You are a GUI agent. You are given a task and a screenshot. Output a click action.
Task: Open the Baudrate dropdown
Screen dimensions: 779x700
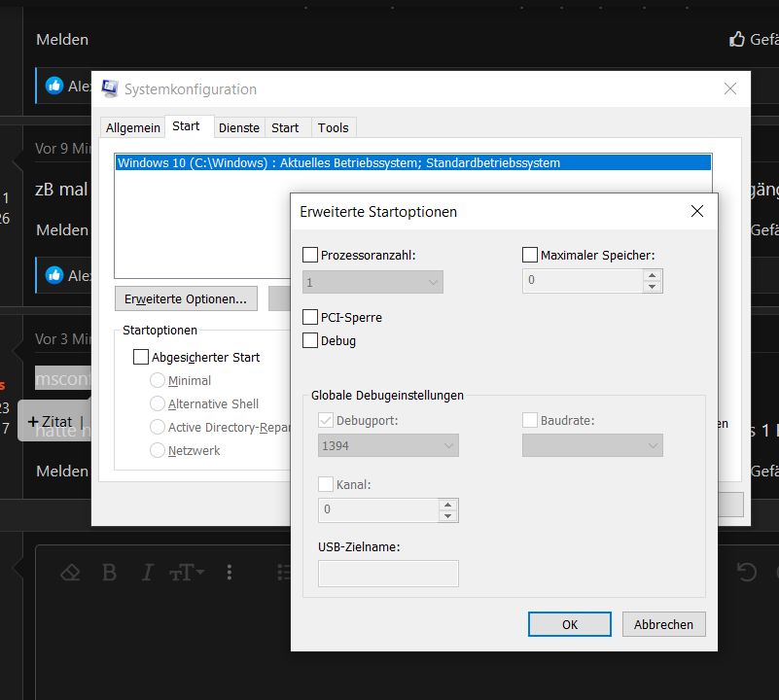pos(592,445)
